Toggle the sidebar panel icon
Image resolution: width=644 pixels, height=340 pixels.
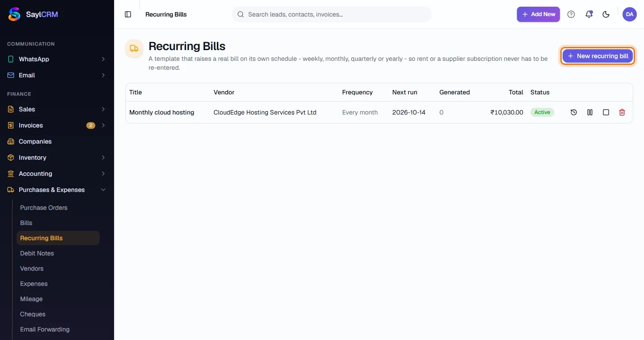(128, 14)
